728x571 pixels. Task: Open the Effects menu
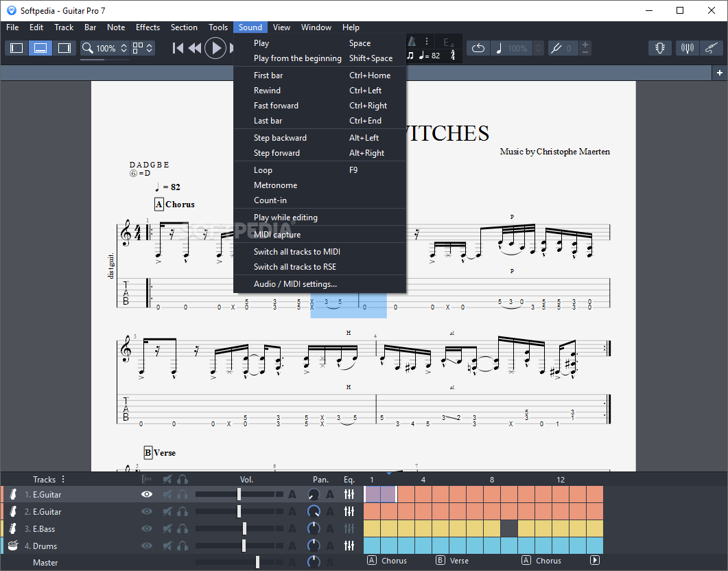pyautogui.click(x=148, y=27)
